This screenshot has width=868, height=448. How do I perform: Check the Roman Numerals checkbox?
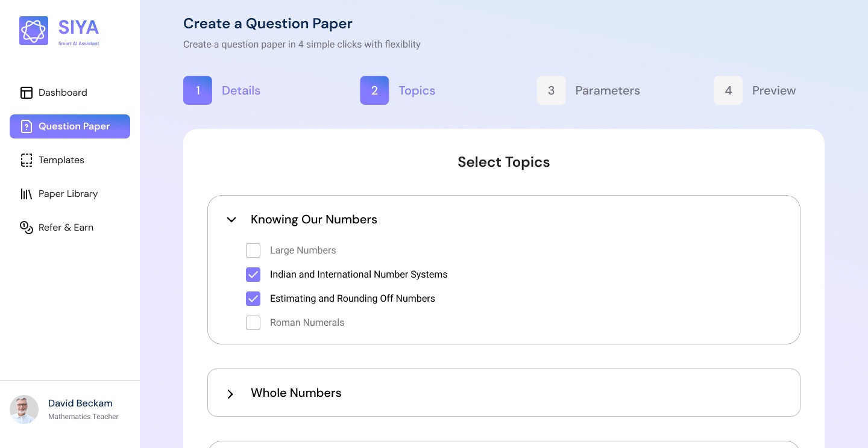pyautogui.click(x=253, y=323)
